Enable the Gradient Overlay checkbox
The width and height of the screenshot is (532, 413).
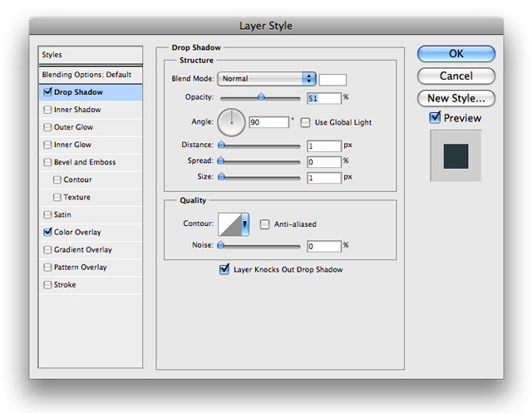pyautogui.click(x=47, y=250)
